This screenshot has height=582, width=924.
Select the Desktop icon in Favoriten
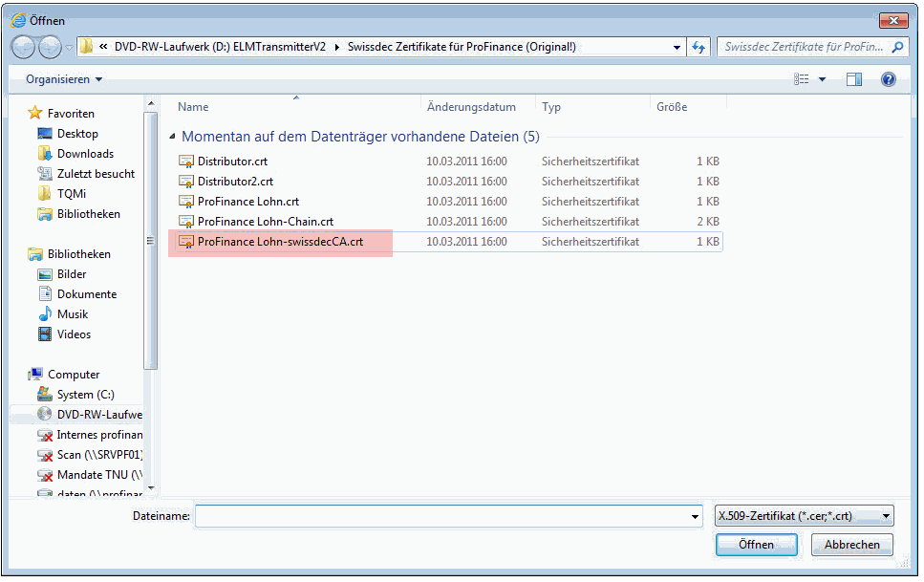44,134
